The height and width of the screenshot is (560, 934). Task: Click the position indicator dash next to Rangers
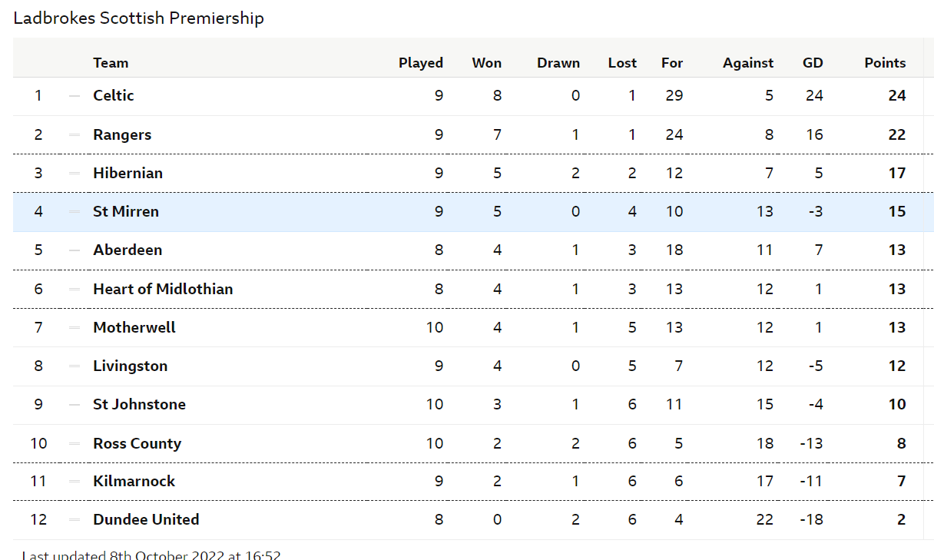tap(75, 134)
